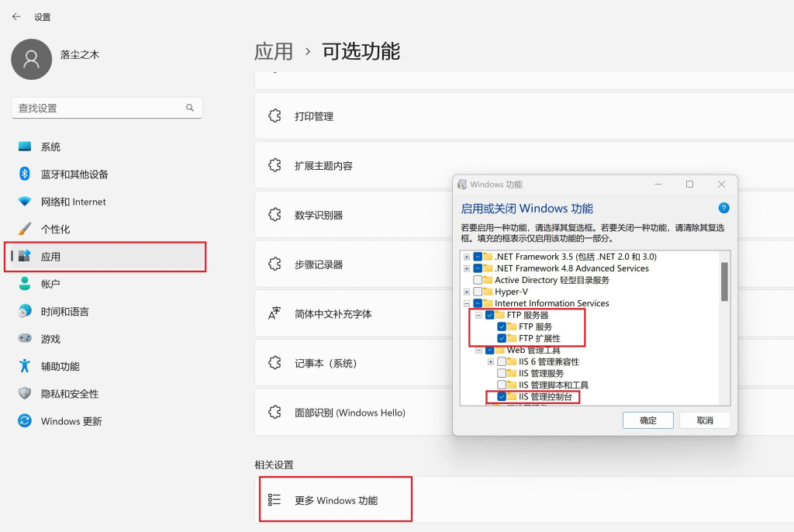Select the "Internet Information Services" row label

click(x=552, y=303)
